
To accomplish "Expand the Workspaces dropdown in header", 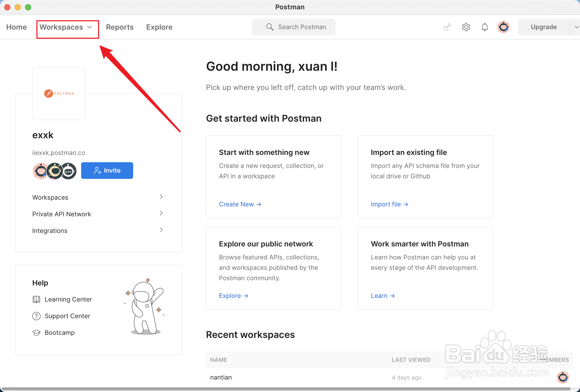I will (x=66, y=27).
